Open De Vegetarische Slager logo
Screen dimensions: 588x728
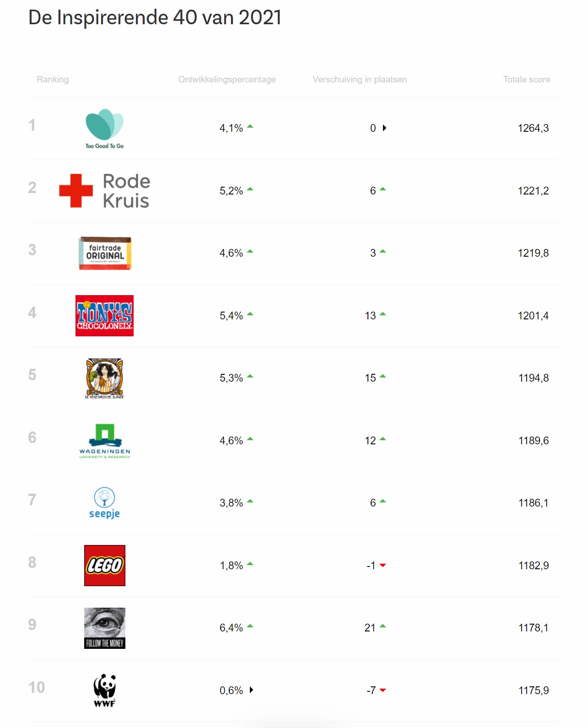coord(104,378)
